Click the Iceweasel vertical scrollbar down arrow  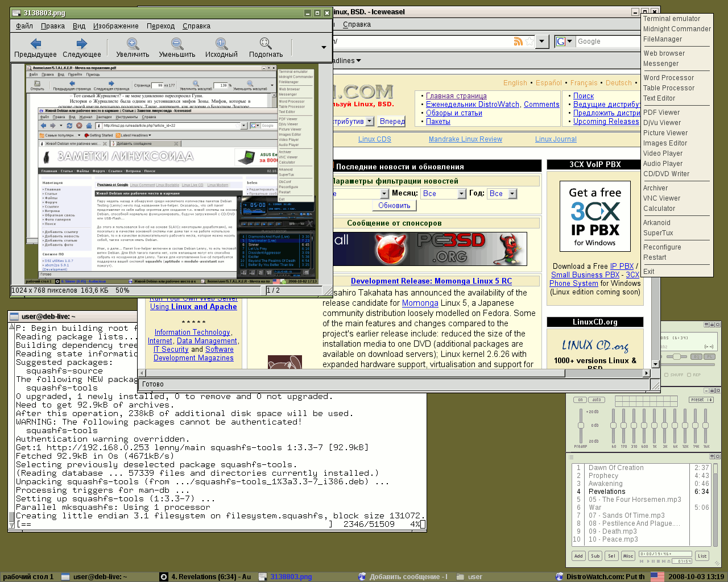click(x=655, y=364)
